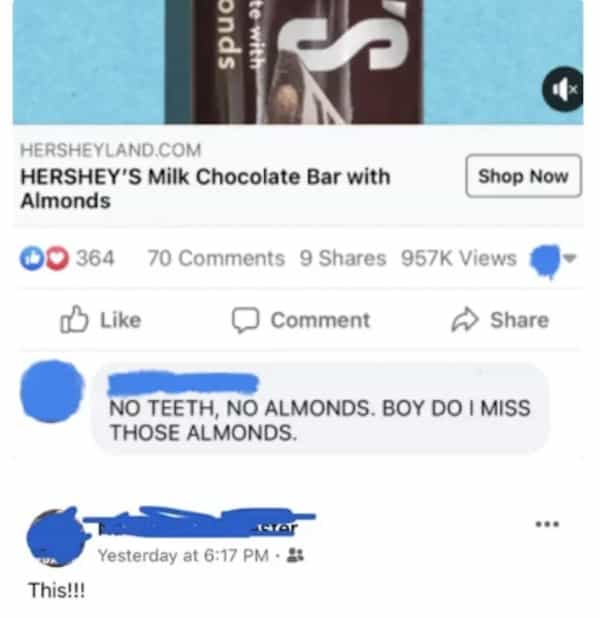Tap the Shop Now button
This screenshot has height=618, width=600.
coord(523,176)
